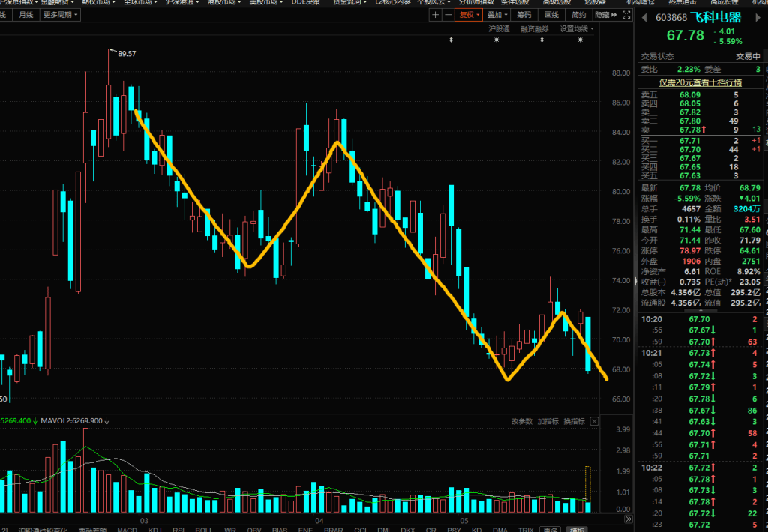This screenshot has height=532, width=768.
Task: Toggle the 沪股通 overlay
Action: (499, 29)
